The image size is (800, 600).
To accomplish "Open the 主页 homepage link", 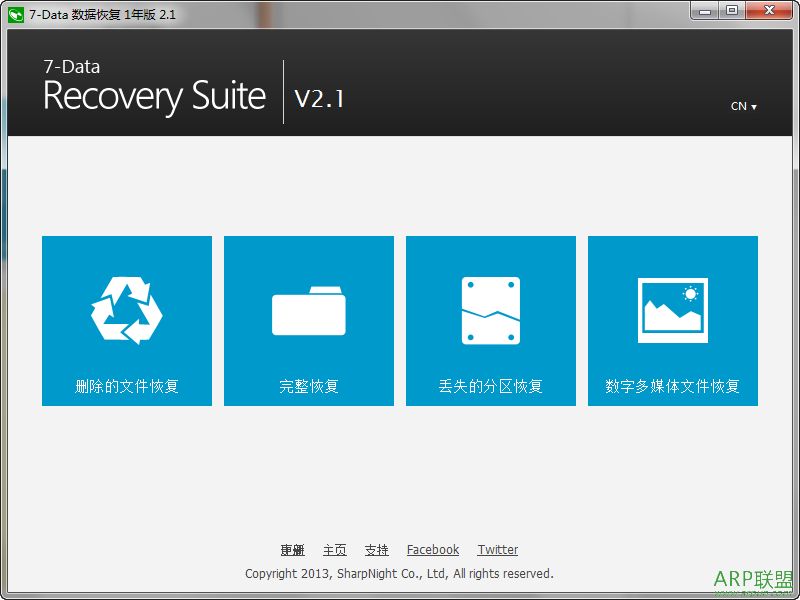I will click(x=335, y=549).
